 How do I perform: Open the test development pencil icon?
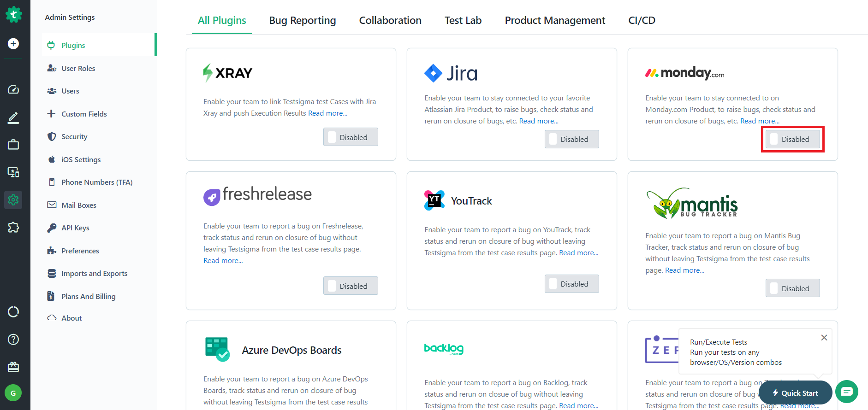click(x=13, y=117)
